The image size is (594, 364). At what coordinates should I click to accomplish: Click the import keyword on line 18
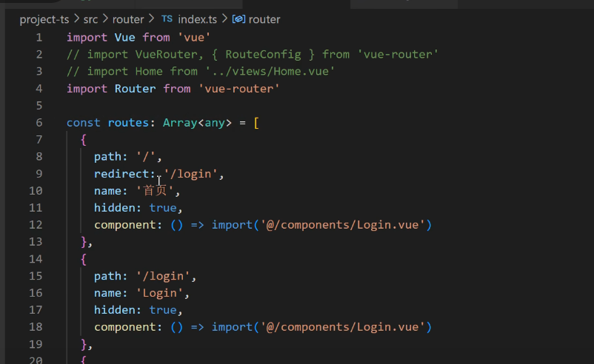[232, 327]
